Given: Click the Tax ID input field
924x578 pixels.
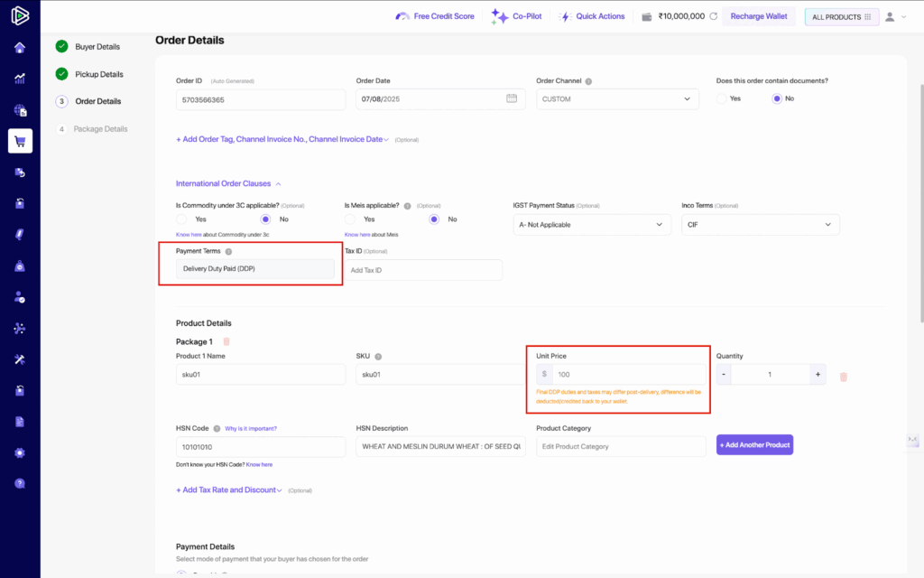Looking at the screenshot, I should point(423,270).
